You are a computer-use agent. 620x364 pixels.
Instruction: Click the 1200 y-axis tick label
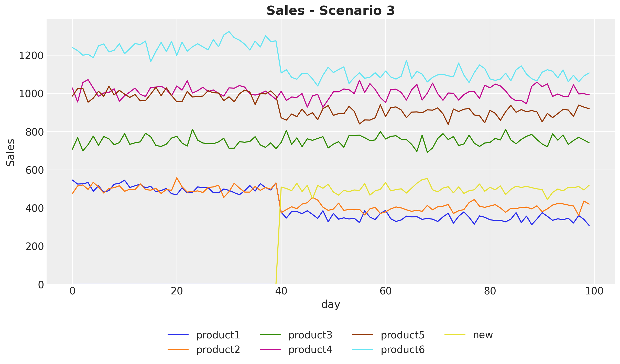point(31,56)
